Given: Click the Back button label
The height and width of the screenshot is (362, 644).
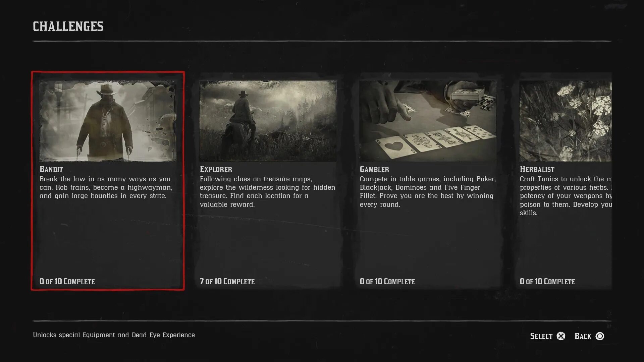Looking at the screenshot, I should pyautogui.click(x=583, y=336).
